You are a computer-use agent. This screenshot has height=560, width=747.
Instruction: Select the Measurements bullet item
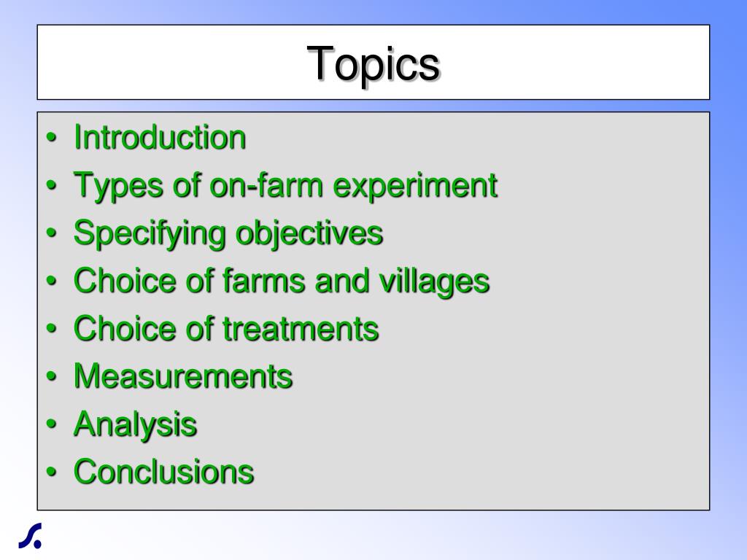click(183, 376)
